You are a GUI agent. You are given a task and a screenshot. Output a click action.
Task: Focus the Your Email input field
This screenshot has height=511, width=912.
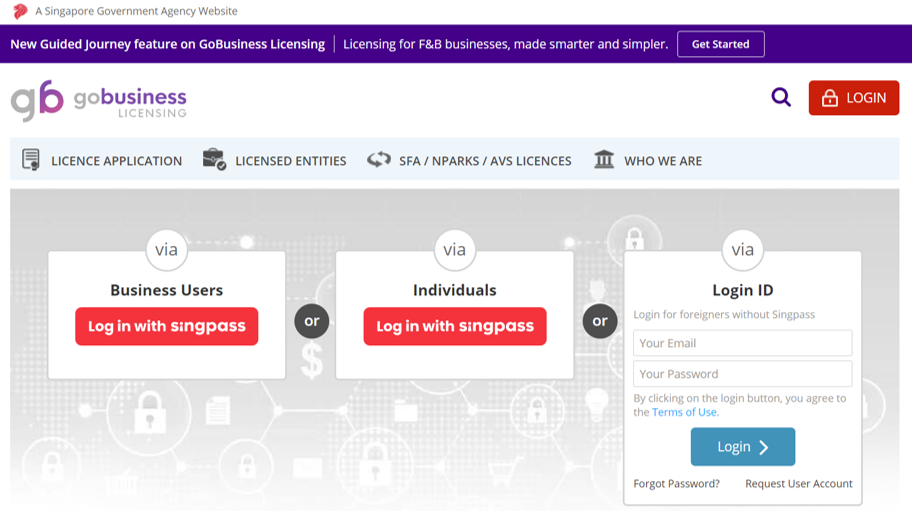click(x=743, y=343)
